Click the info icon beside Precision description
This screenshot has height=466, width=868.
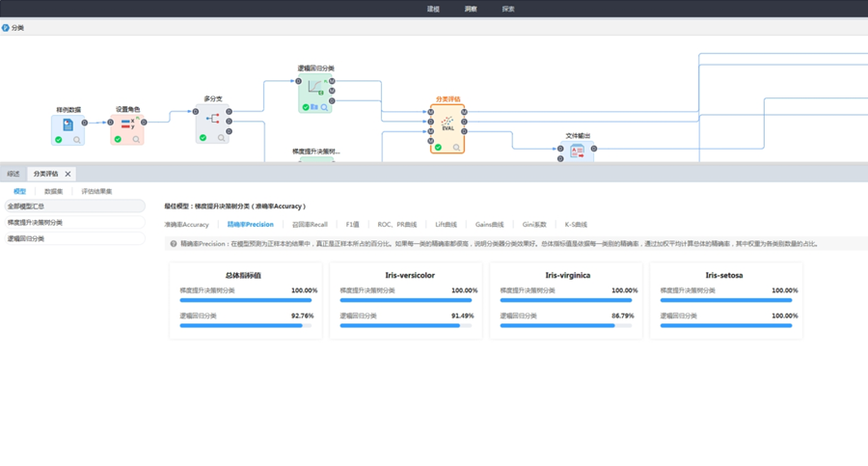tap(173, 244)
